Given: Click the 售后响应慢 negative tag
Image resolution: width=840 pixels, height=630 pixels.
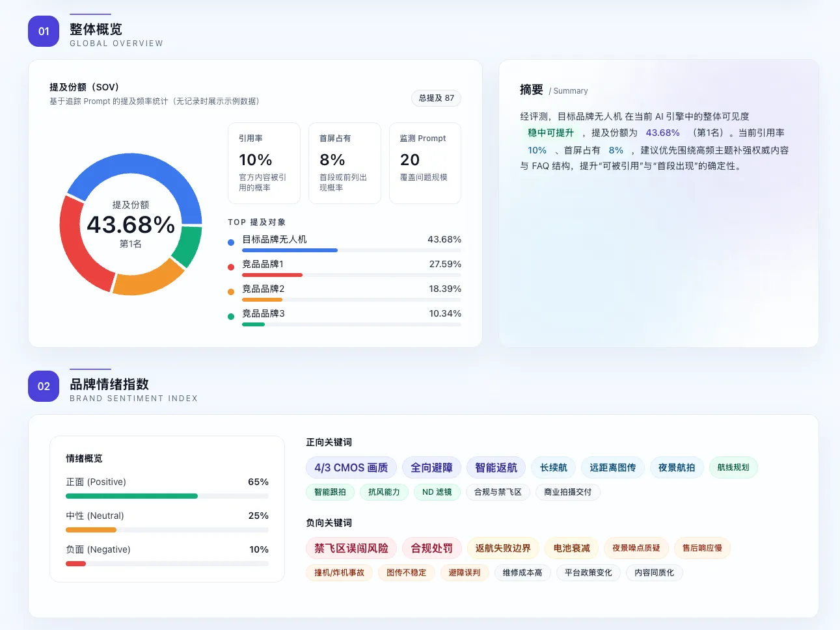Looking at the screenshot, I should point(702,548).
